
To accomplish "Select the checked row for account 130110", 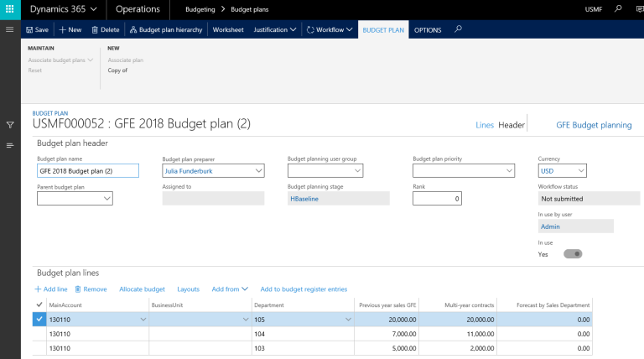I will pyautogui.click(x=39, y=319).
